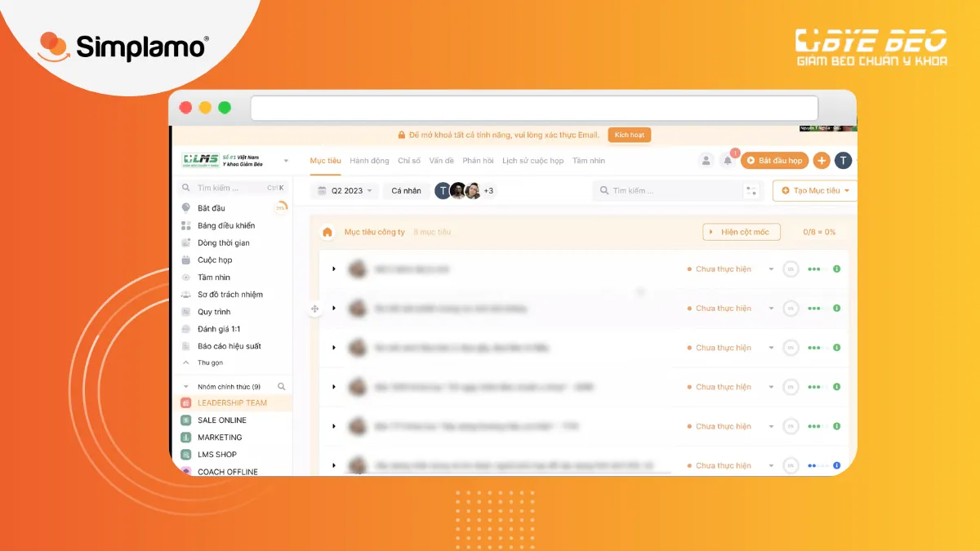Image resolution: width=980 pixels, height=551 pixels.
Task: Open the T user avatar menu
Action: coord(844,161)
